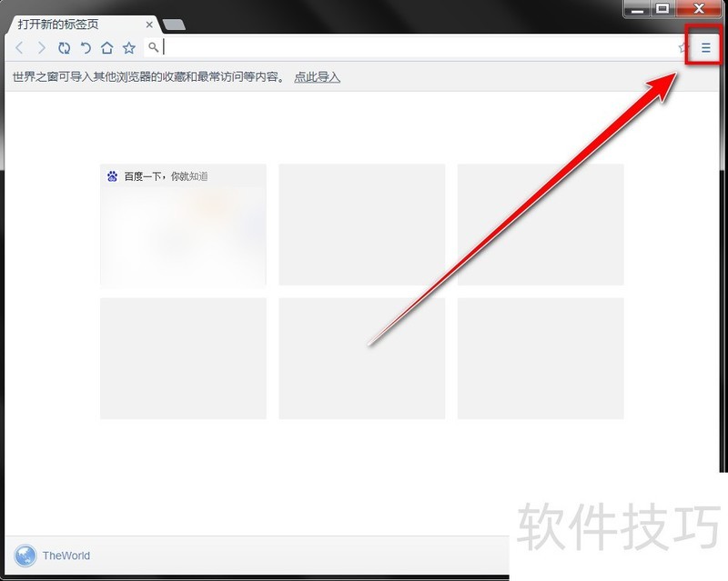Click the undo closed tab icon
728x581 pixels.
tap(86, 48)
